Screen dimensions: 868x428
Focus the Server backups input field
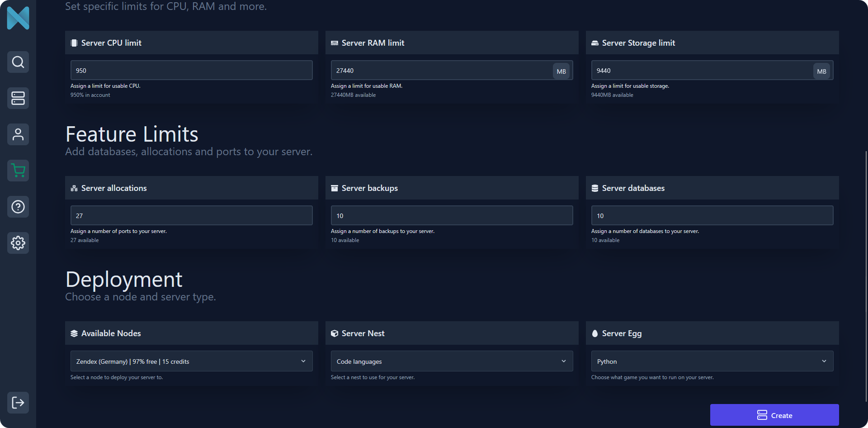click(452, 216)
